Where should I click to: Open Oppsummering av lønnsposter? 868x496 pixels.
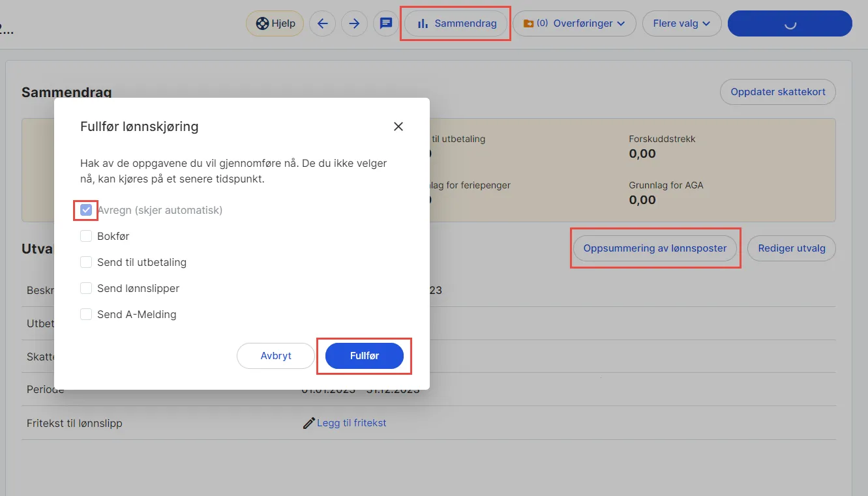coord(655,248)
